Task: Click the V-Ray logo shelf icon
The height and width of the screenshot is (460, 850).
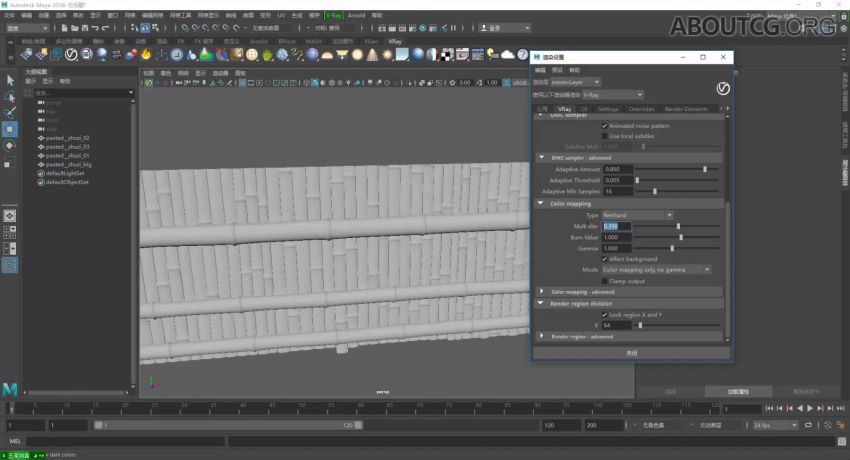Action: tap(72, 54)
